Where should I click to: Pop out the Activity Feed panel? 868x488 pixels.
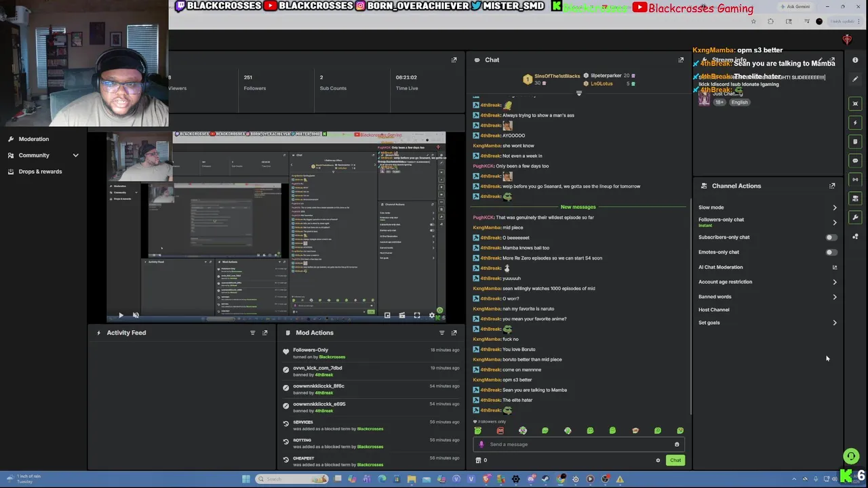pyautogui.click(x=265, y=333)
